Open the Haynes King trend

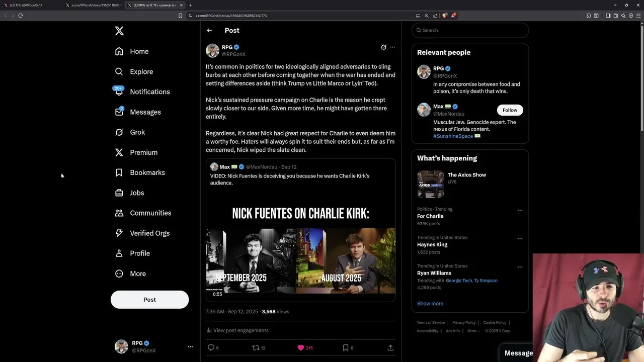pos(432,245)
